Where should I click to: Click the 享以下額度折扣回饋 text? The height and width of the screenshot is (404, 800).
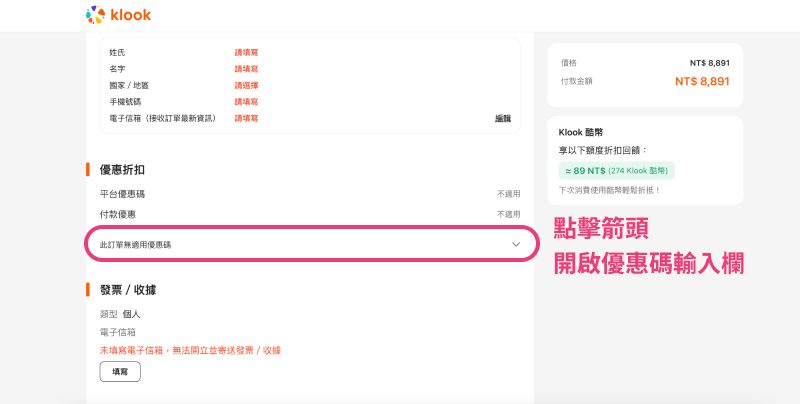[603, 150]
